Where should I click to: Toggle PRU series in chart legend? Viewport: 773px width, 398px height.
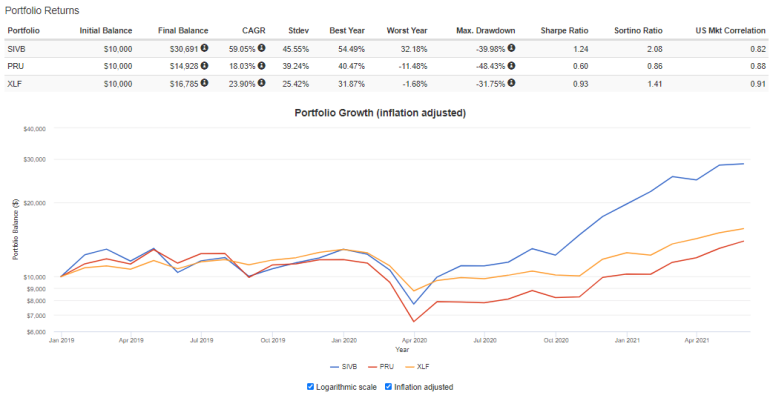click(x=381, y=367)
